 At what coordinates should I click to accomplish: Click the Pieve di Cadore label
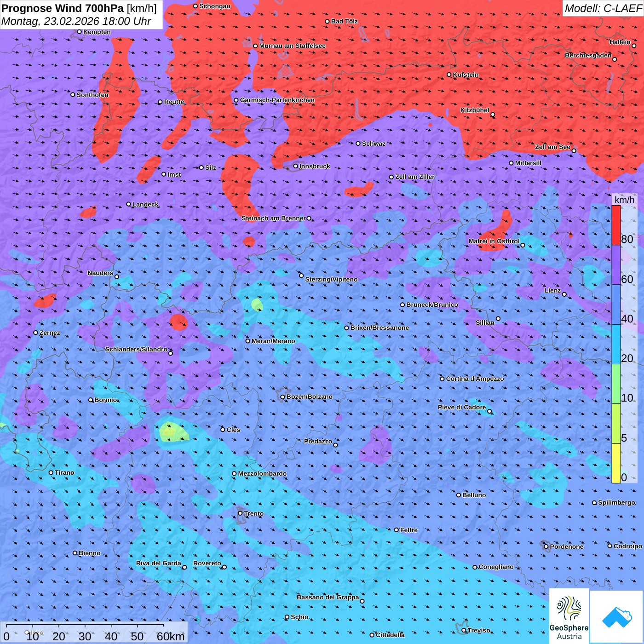(462, 407)
